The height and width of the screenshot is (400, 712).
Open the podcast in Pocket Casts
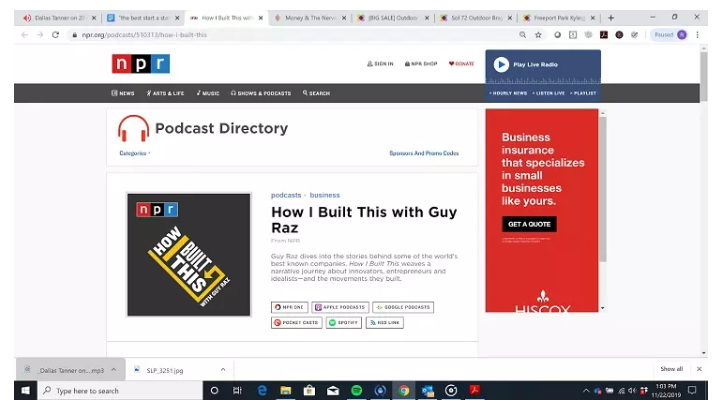tap(297, 323)
